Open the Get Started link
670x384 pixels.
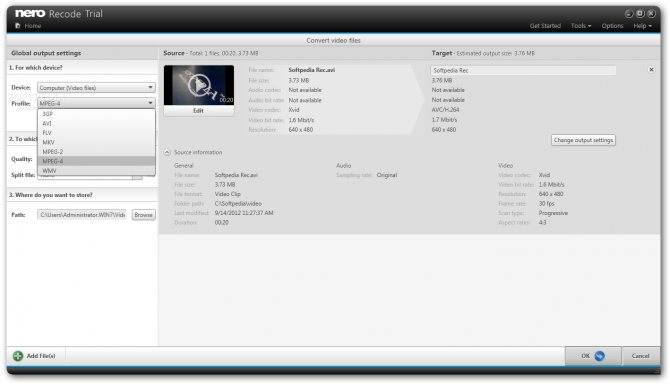click(545, 26)
